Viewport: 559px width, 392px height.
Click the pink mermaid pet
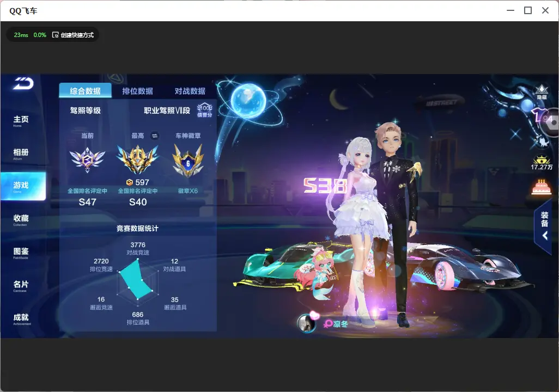[x=320, y=274]
